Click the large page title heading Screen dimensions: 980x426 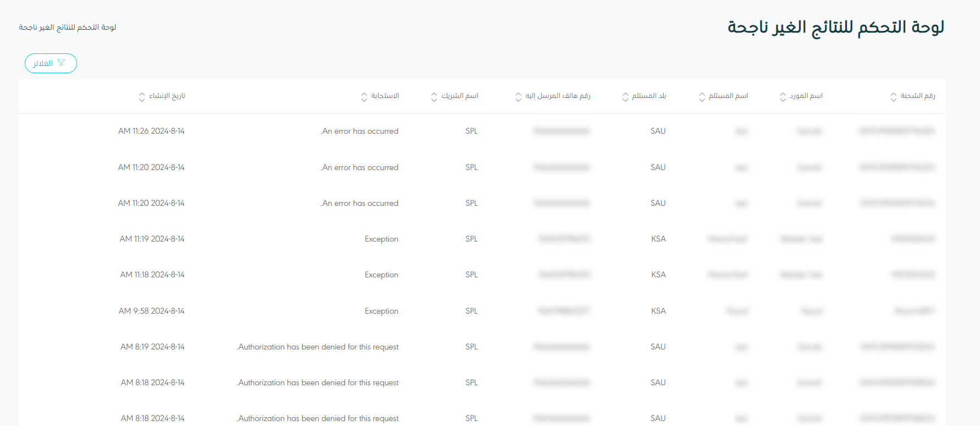click(835, 27)
